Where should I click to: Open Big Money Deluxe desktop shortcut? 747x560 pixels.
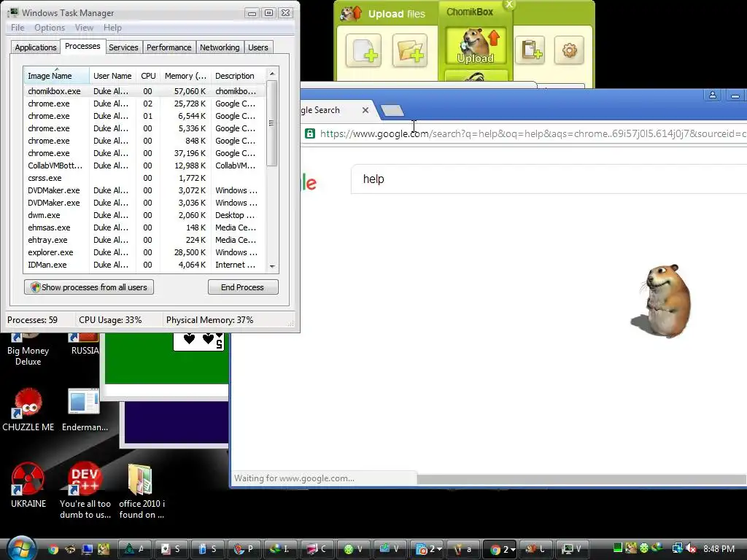(x=28, y=349)
